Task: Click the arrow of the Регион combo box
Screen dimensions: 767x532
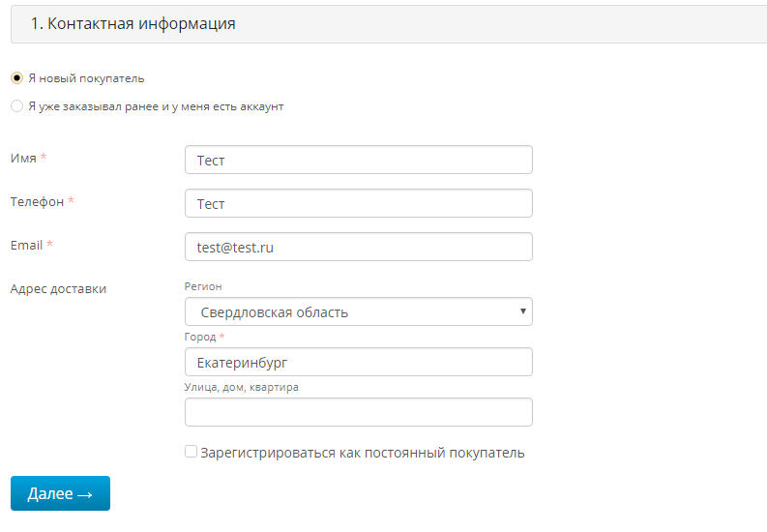Action: click(522, 311)
